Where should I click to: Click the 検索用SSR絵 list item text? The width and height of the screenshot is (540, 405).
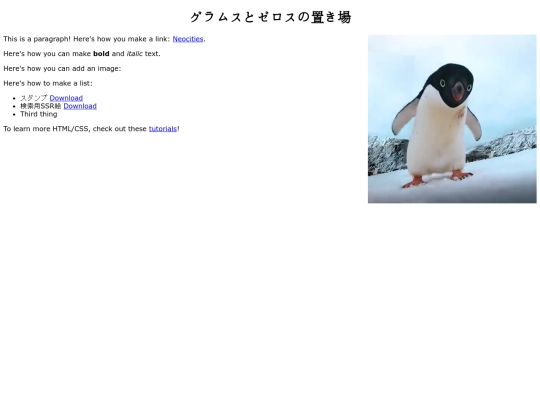click(x=41, y=106)
